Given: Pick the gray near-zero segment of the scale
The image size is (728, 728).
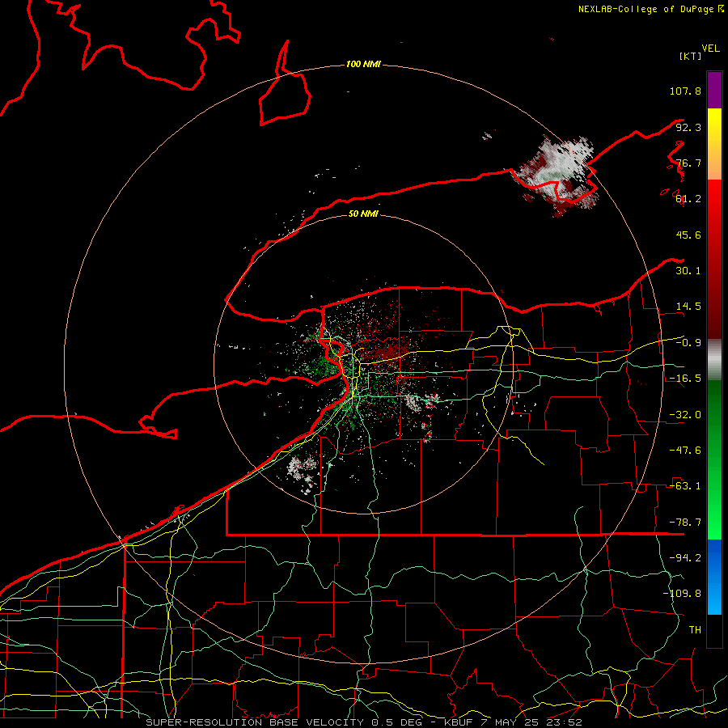Looking at the screenshot, I should (x=714, y=359).
